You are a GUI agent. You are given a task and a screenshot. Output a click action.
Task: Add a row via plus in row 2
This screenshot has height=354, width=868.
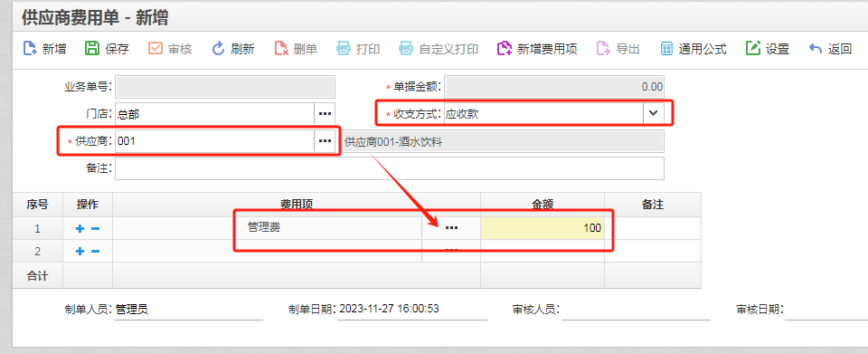80,252
